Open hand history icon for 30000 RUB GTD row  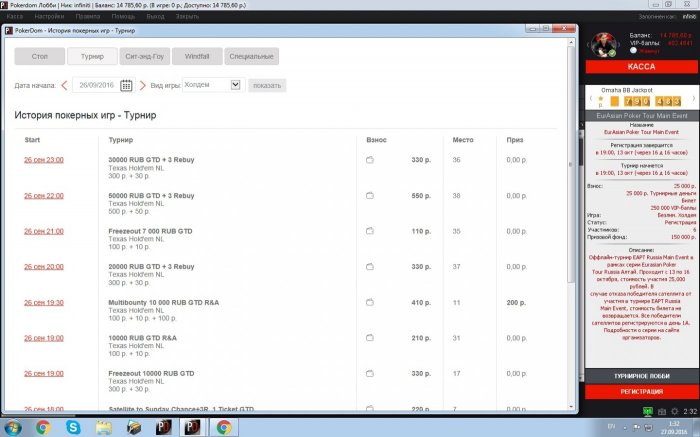370,160
